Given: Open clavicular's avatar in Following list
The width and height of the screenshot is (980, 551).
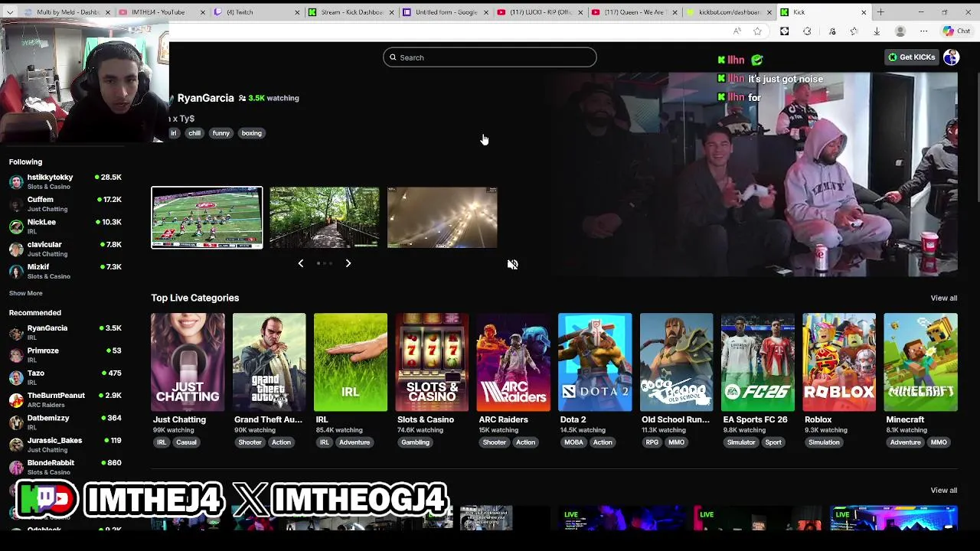Looking at the screenshot, I should click(x=16, y=249).
